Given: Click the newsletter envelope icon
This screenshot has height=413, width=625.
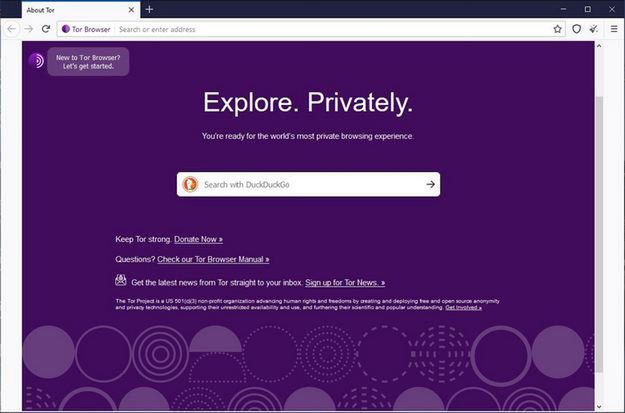Looking at the screenshot, I should point(121,280).
